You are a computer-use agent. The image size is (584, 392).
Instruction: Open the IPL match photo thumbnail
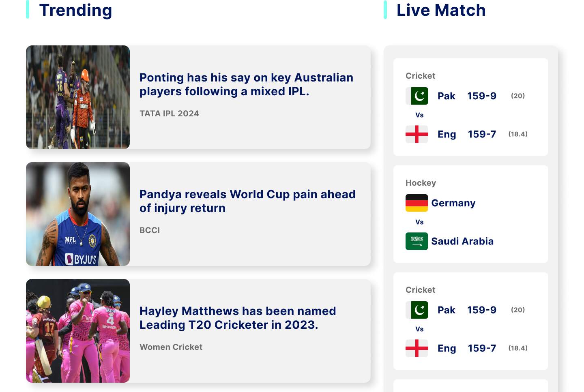click(78, 97)
